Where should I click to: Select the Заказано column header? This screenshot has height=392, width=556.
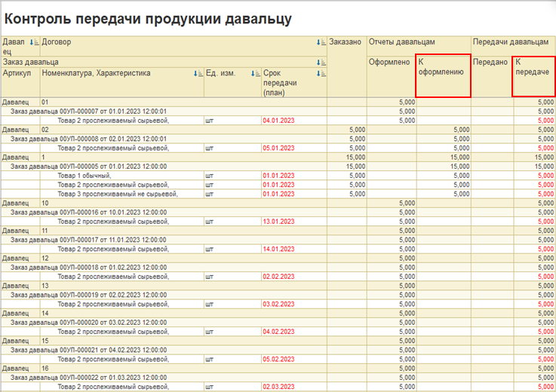tap(346, 66)
